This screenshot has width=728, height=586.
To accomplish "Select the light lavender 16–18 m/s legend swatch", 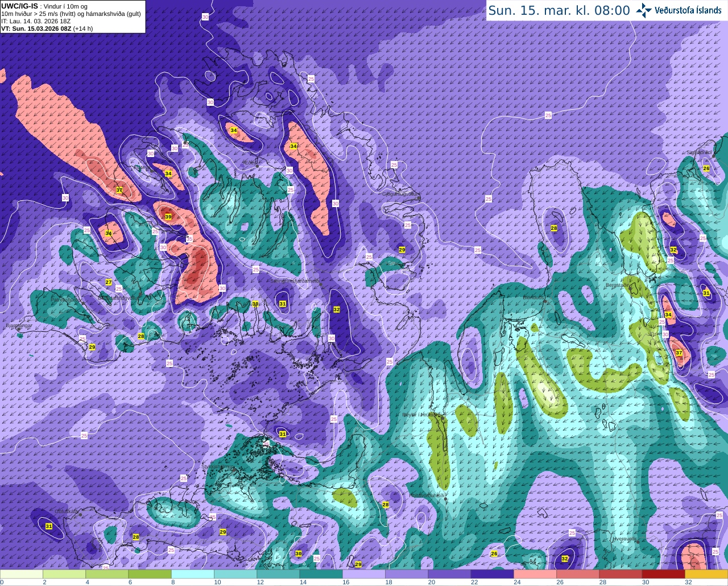I will pyautogui.click(x=364, y=574).
